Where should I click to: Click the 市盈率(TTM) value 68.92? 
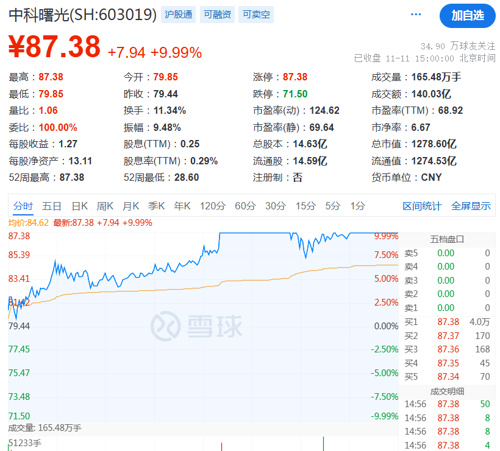(450, 111)
